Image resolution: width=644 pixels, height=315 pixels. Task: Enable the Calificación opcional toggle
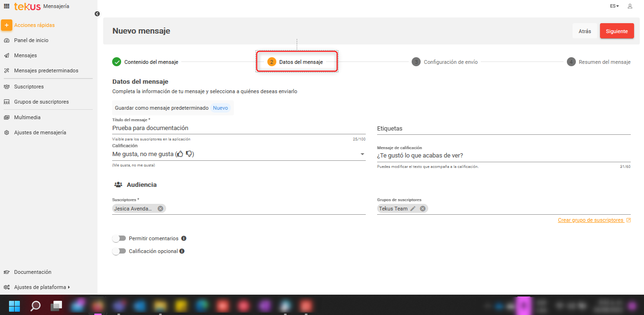point(119,251)
